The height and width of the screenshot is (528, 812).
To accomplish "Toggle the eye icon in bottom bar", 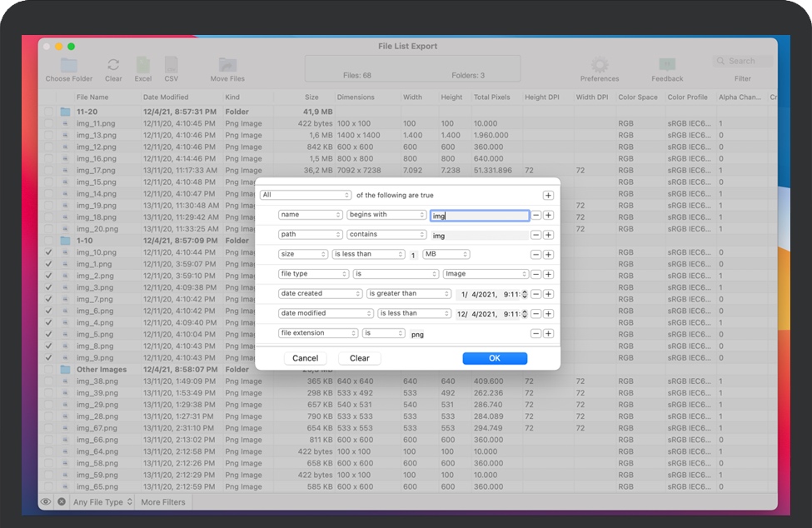I will tap(46, 502).
